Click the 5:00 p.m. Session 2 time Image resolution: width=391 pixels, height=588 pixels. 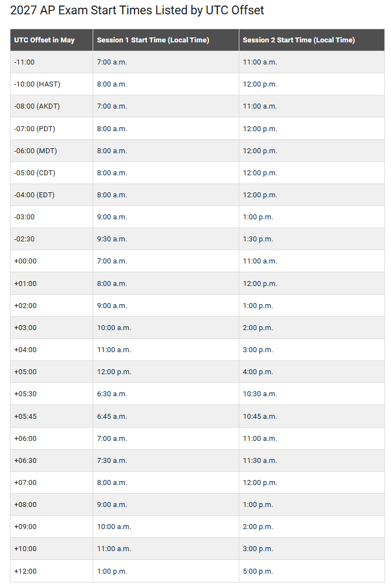[258, 571]
